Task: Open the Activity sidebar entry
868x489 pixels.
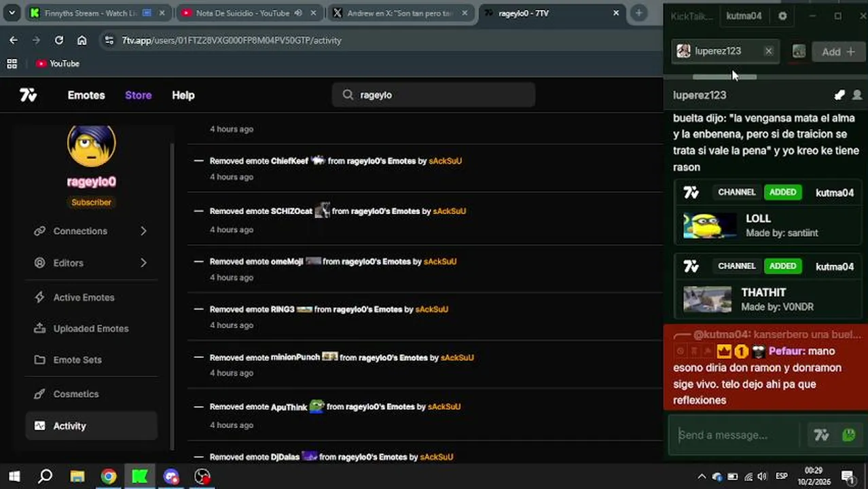Action: pyautogui.click(x=91, y=426)
